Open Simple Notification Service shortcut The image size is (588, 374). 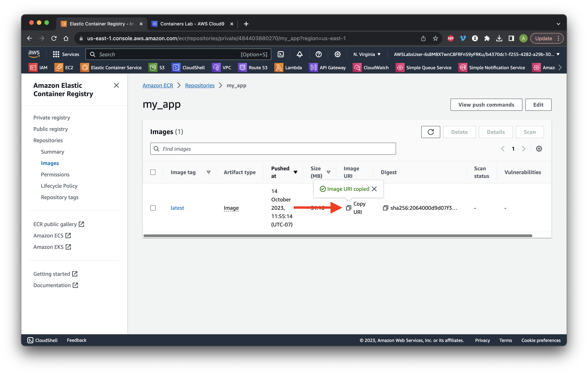point(491,68)
